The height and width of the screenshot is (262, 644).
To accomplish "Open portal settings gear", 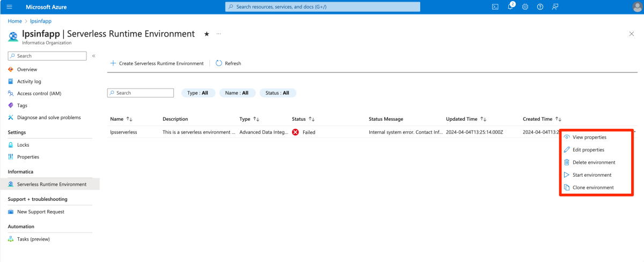I will click(x=525, y=7).
